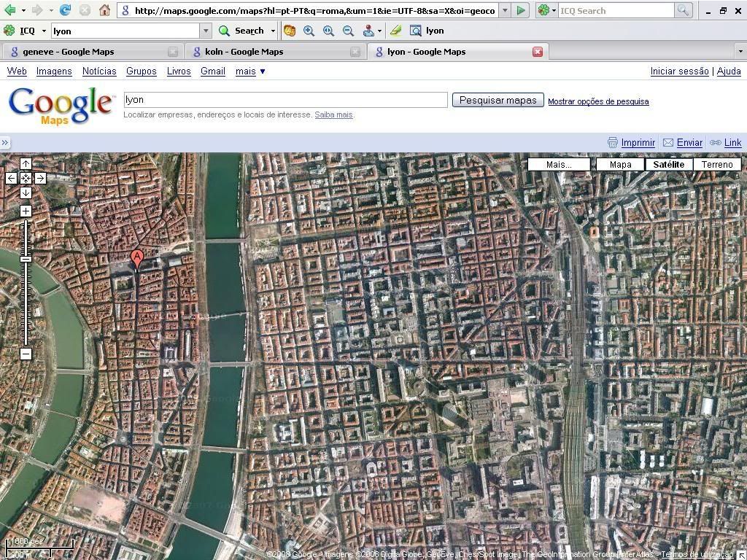
Task: Switch to the koln - Google Maps tab
Action: (244, 52)
